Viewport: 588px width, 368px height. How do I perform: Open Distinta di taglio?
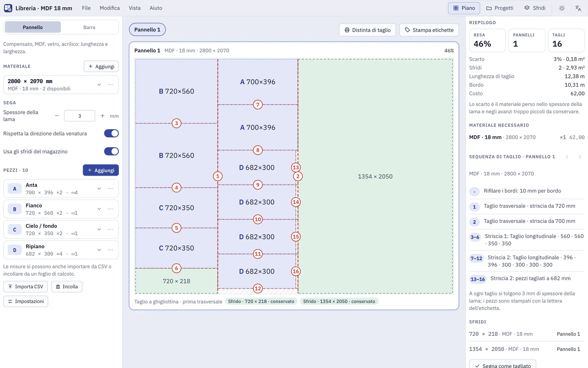pyautogui.click(x=367, y=30)
